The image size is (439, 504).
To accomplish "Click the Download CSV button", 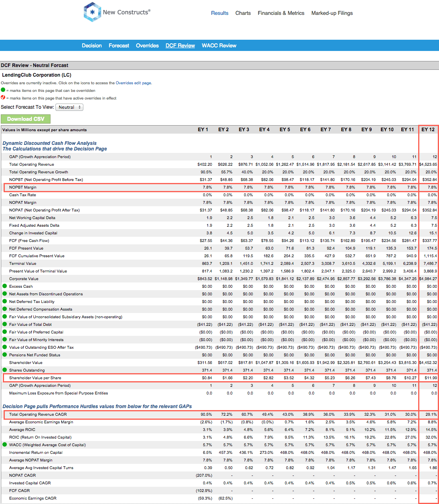I will [26, 119].
